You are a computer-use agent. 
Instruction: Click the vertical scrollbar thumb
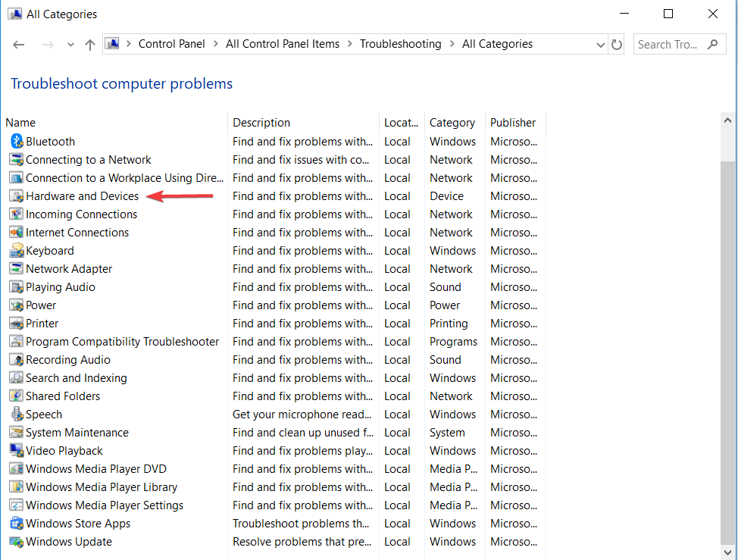727,352
